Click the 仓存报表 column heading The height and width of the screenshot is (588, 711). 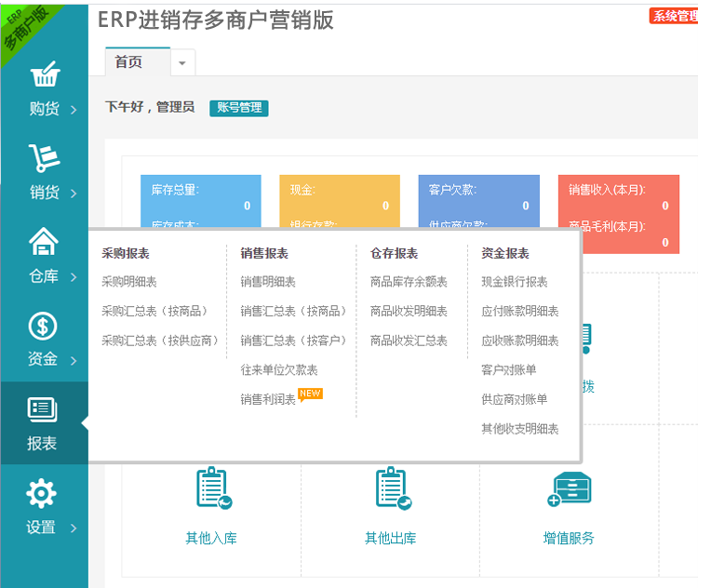point(394,253)
